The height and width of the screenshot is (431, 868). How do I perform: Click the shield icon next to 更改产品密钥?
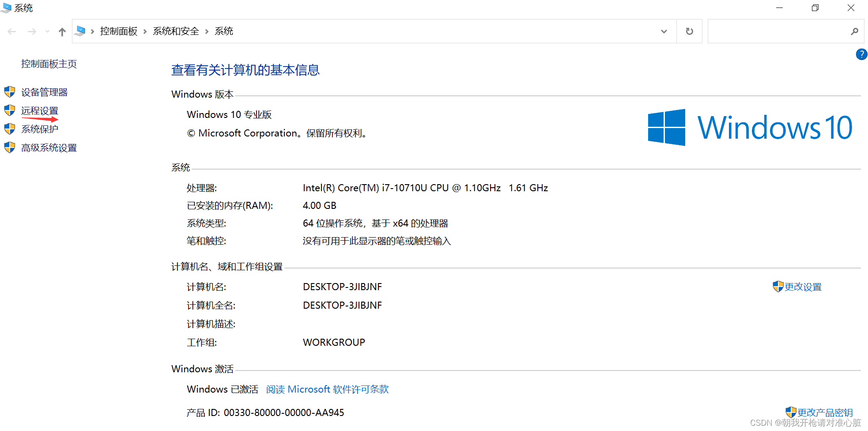click(791, 412)
